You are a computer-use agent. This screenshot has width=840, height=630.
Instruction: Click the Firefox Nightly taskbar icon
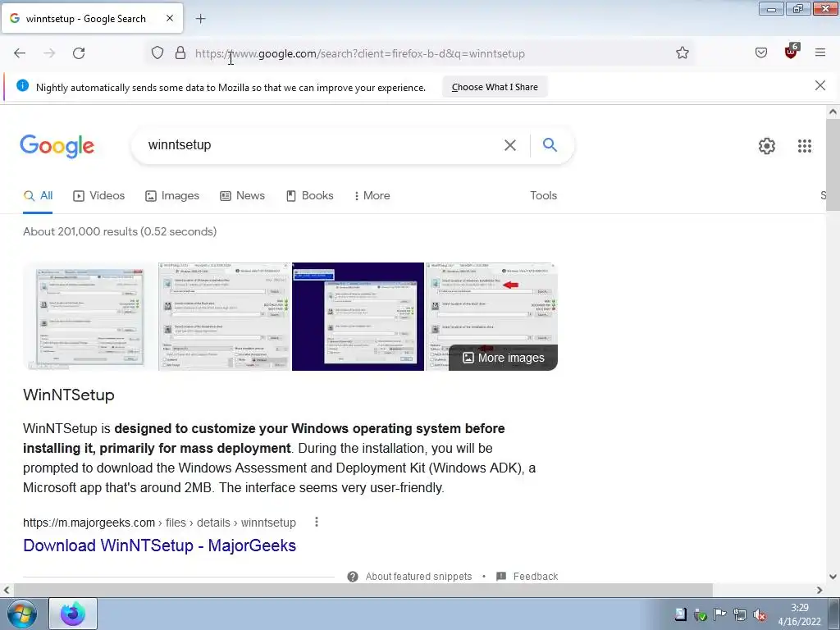point(73,614)
